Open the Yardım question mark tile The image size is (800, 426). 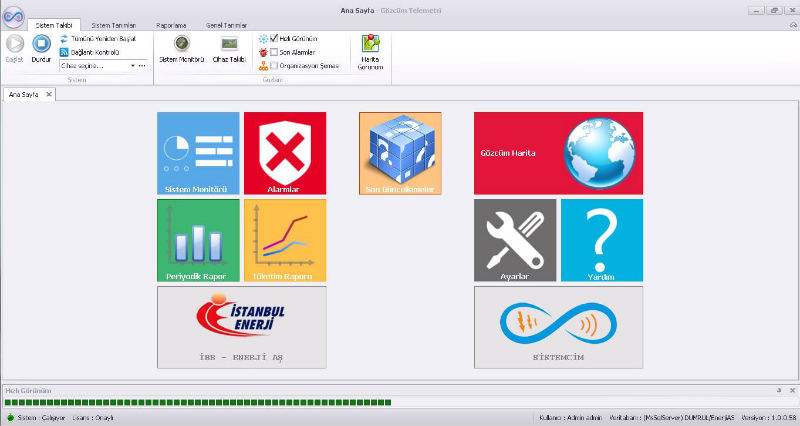tap(602, 240)
